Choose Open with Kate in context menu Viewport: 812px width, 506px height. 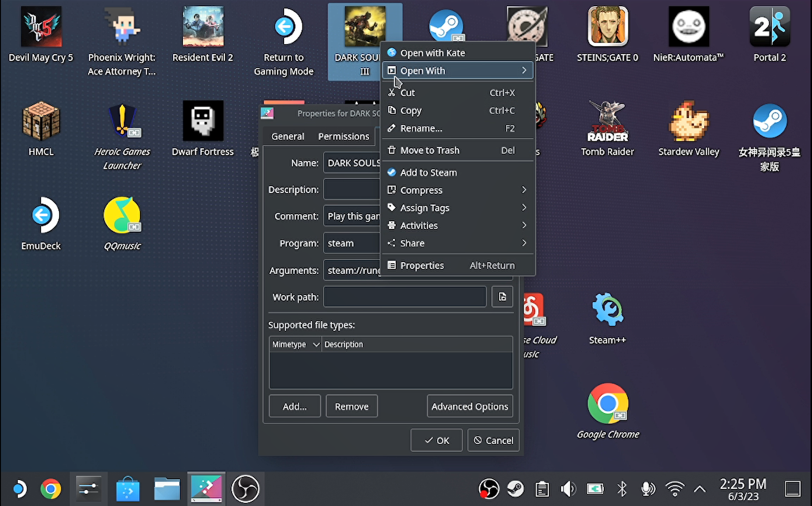pos(458,53)
